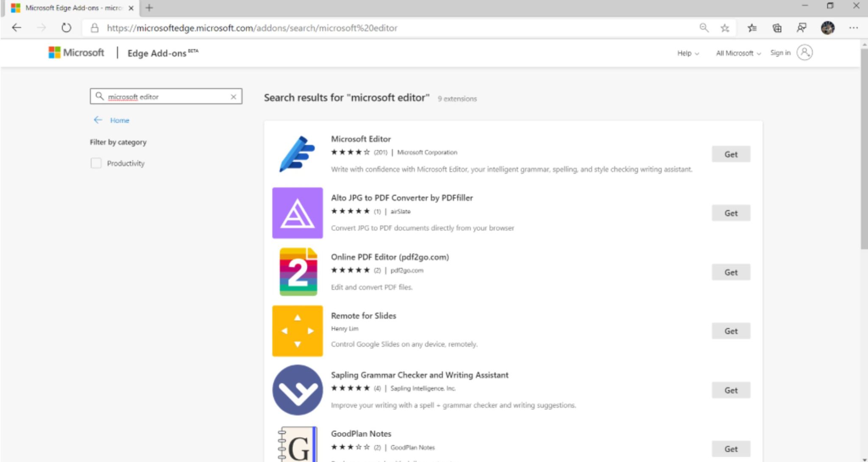
Task: Click the Alto JPG to PDF Converter icon
Action: click(297, 213)
